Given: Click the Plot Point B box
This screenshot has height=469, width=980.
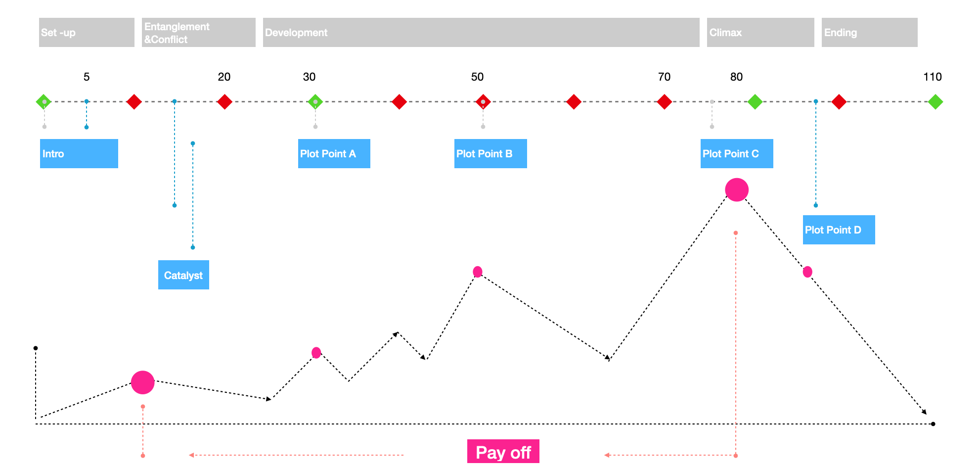Looking at the screenshot, I should pyautogui.click(x=490, y=154).
